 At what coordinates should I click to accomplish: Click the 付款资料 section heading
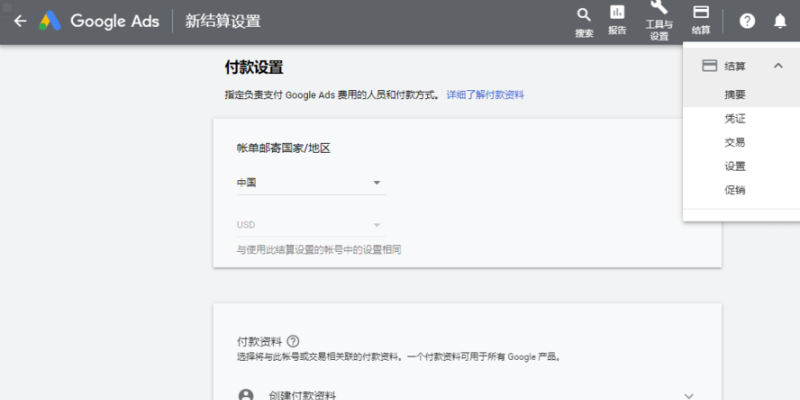(259, 341)
